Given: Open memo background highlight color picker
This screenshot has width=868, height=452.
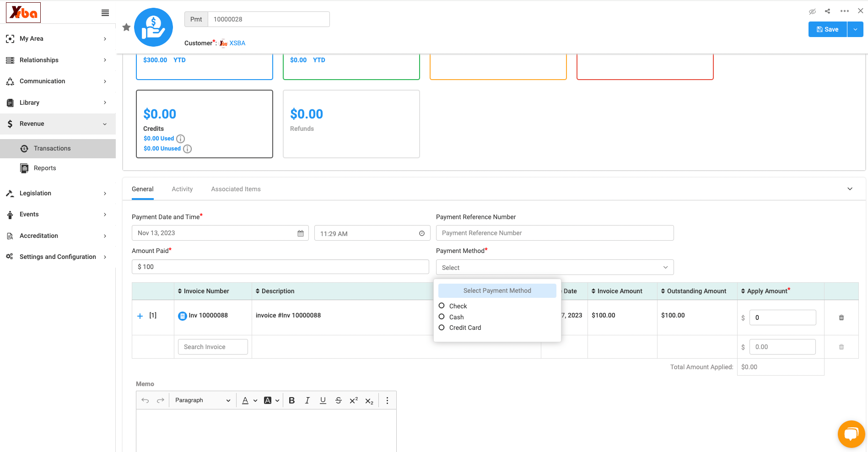Looking at the screenshot, I should click(271, 400).
